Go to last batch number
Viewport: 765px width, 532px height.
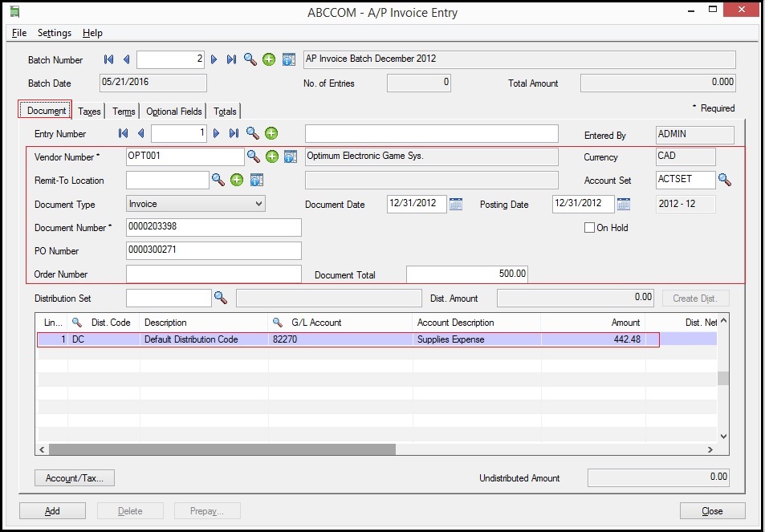(x=231, y=59)
